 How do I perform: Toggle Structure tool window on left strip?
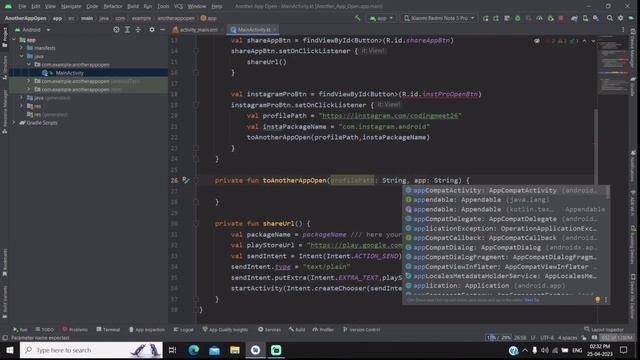4,68
